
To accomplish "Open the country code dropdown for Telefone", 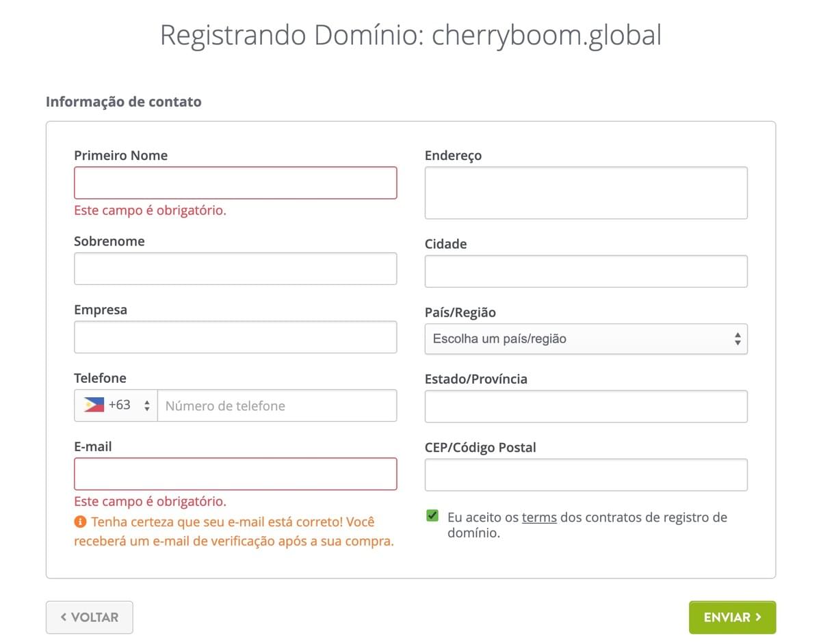I will point(115,405).
